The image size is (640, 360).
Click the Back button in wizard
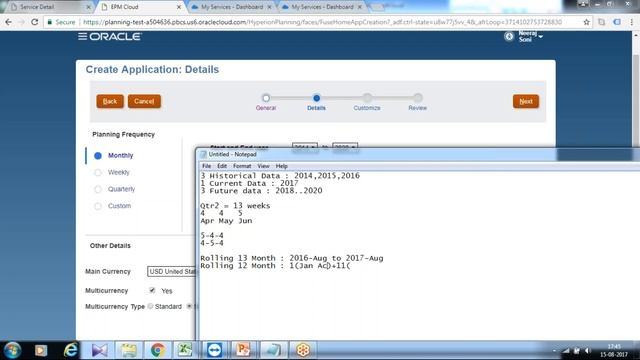(110, 101)
